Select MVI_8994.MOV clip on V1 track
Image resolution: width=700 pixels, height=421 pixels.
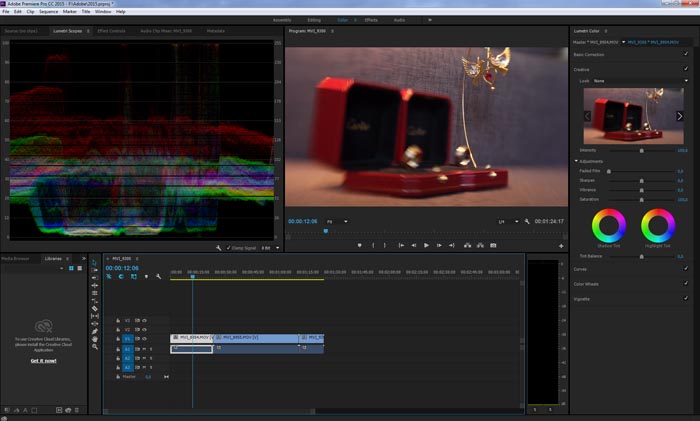pos(191,338)
